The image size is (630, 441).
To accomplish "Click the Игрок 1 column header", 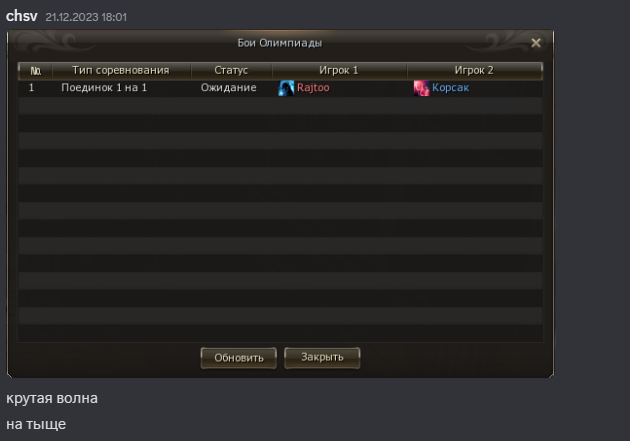I will click(339, 70).
